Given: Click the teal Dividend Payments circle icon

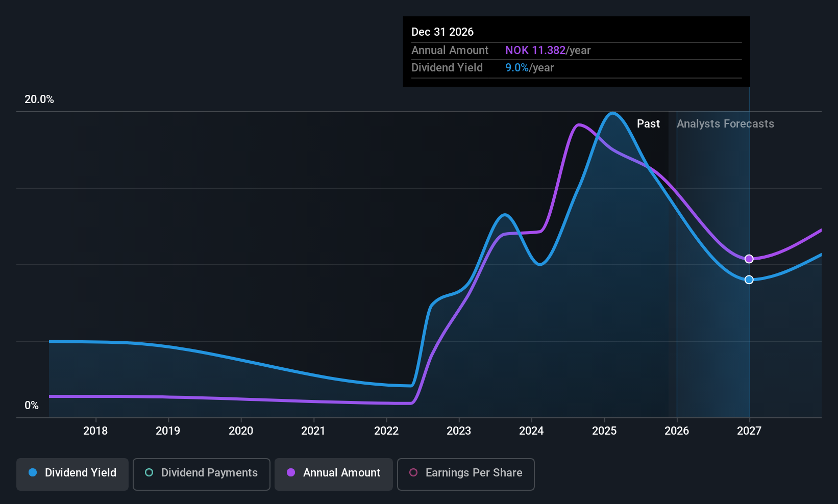Looking at the screenshot, I should coord(149,473).
